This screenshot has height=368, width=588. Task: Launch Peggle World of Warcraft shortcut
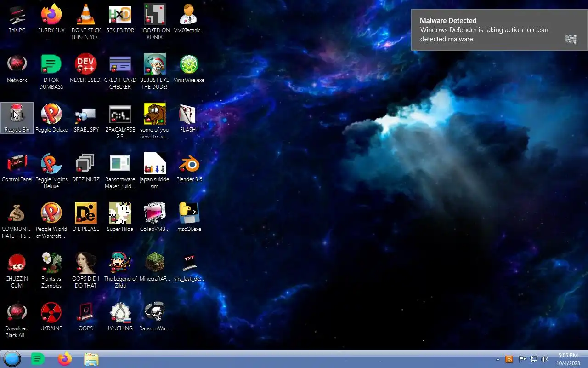(51, 221)
